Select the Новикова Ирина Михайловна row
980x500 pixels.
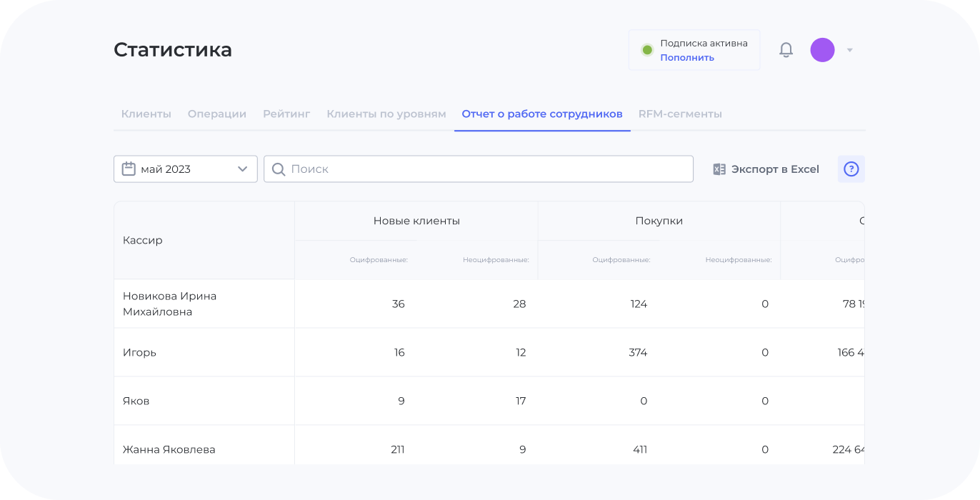tap(169, 304)
